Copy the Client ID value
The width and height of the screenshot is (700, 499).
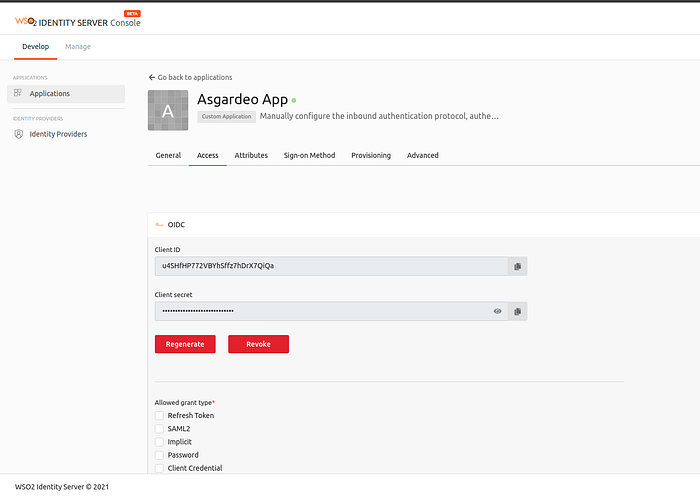517,266
